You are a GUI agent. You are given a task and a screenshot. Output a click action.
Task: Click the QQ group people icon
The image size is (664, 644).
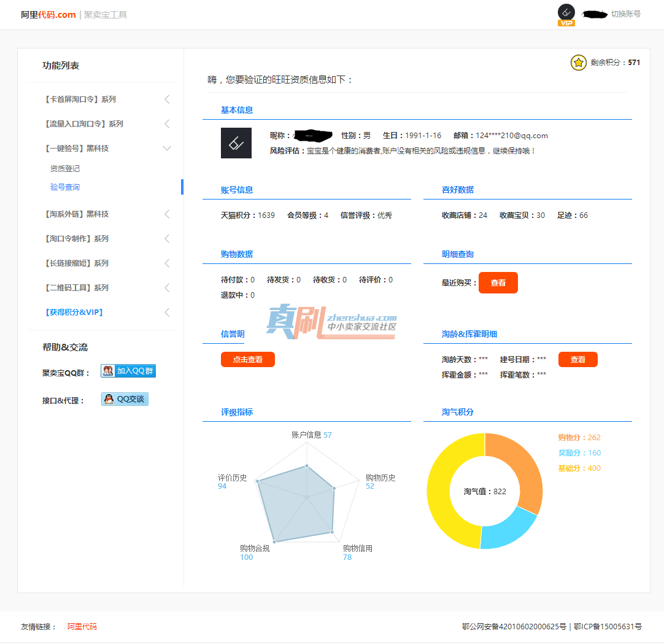(x=109, y=371)
